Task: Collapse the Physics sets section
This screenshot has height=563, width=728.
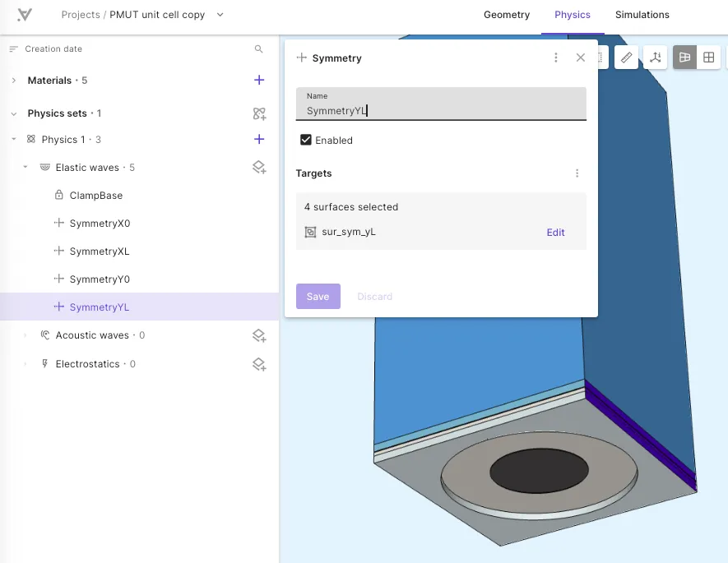Action: (14, 113)
